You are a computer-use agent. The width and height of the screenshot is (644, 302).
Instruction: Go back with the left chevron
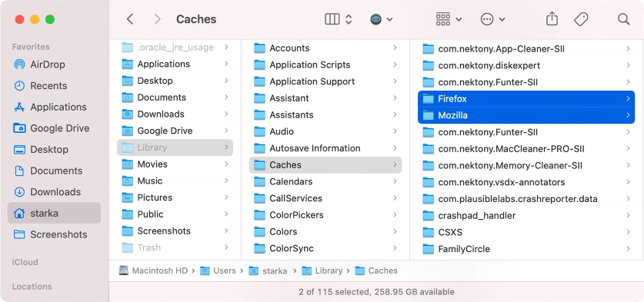(130, 19)
